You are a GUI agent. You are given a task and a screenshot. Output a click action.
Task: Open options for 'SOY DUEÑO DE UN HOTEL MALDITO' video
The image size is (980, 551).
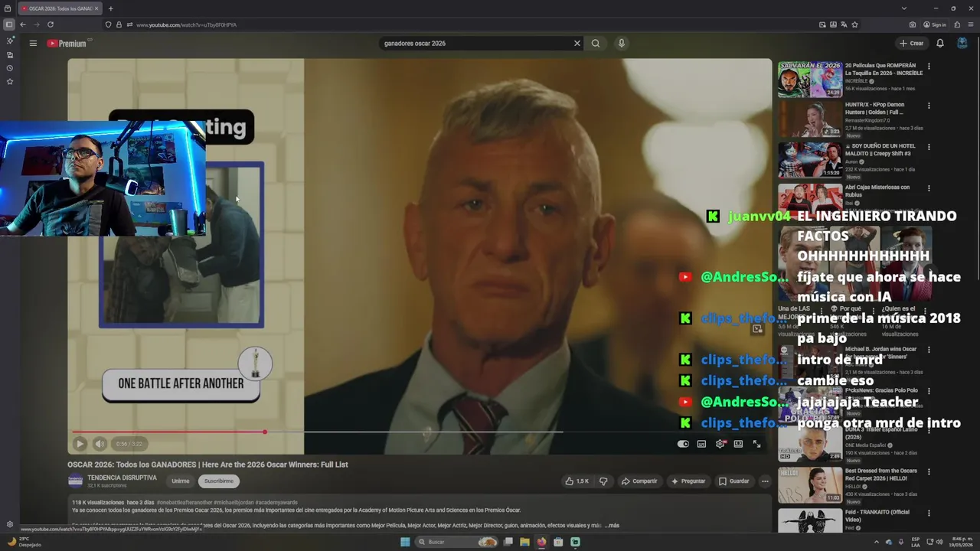pyautogui.click(x=929, y=147)
